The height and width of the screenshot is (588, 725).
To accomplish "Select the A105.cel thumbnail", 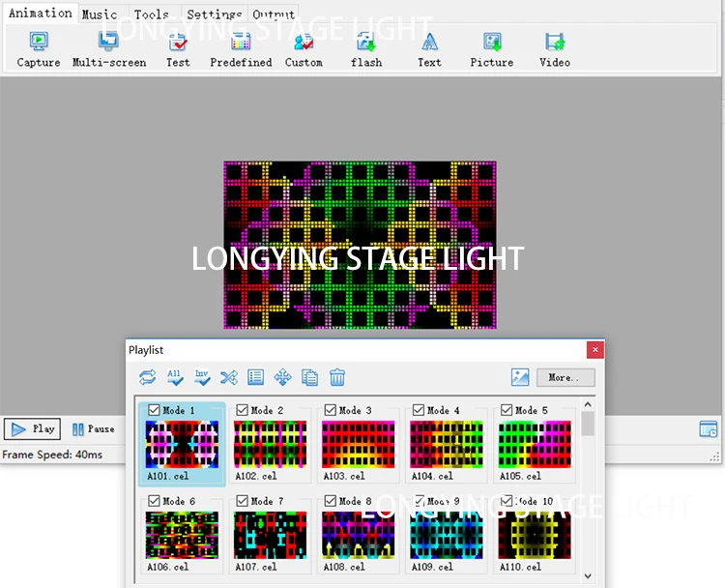I will click(x=535, y=444).
